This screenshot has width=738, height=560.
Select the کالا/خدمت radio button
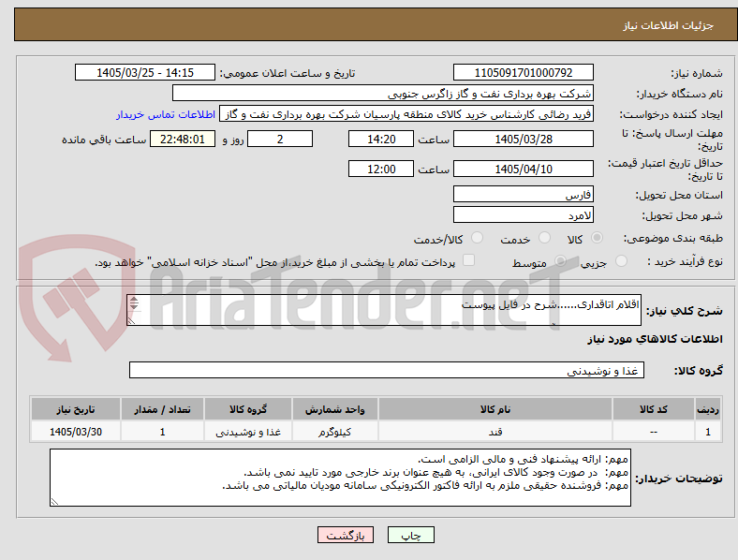click(477, 238)
